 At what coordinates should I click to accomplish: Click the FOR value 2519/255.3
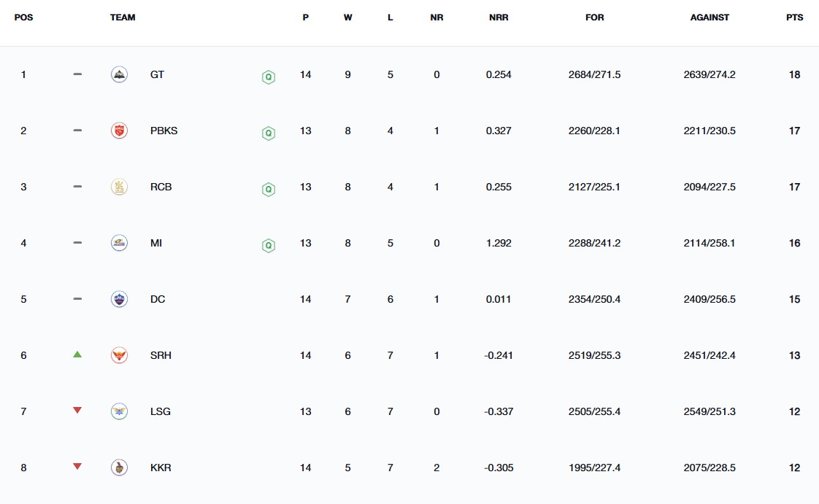(594, 355)
